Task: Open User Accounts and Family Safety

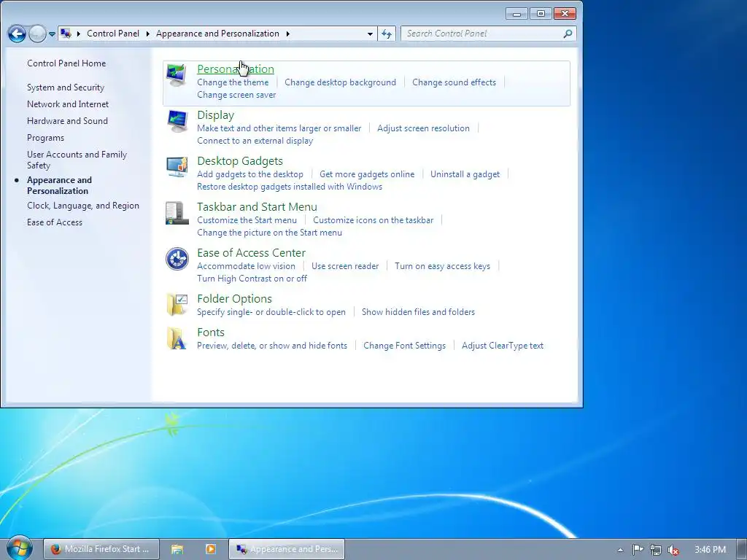Action: click(77, 160)
